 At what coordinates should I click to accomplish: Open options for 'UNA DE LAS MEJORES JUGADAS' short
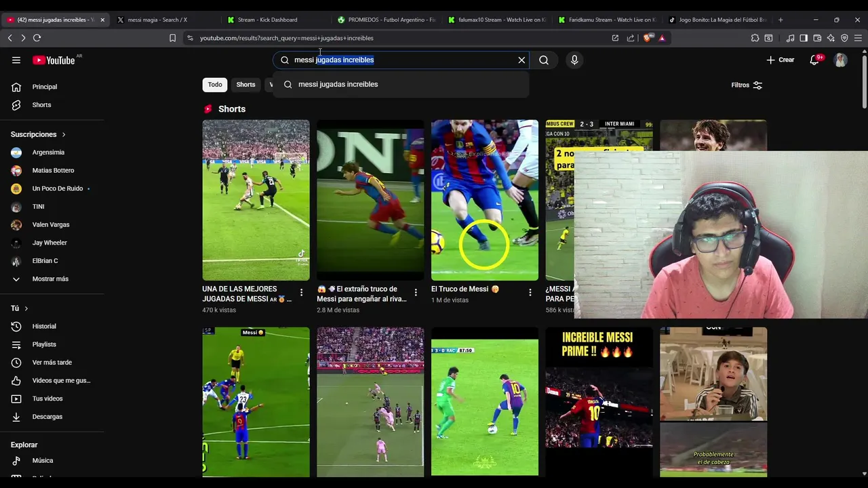tap(301, 293)
